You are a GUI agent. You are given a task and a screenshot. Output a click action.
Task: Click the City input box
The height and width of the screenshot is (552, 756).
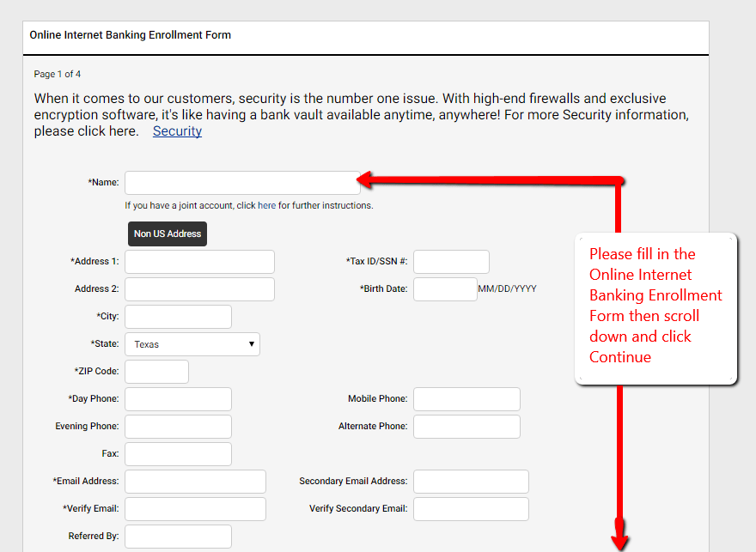[x=177, y=316]
